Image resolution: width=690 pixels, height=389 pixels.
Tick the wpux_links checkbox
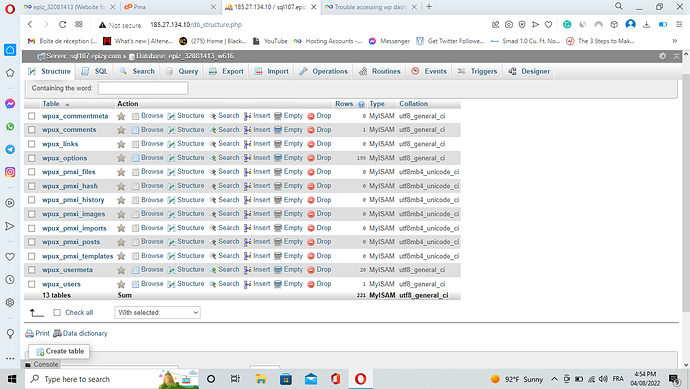(x=32, y=144)
